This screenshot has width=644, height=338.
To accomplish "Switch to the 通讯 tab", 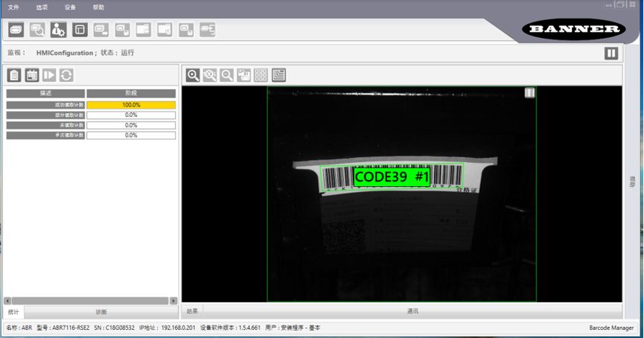I will pos(412,311).
